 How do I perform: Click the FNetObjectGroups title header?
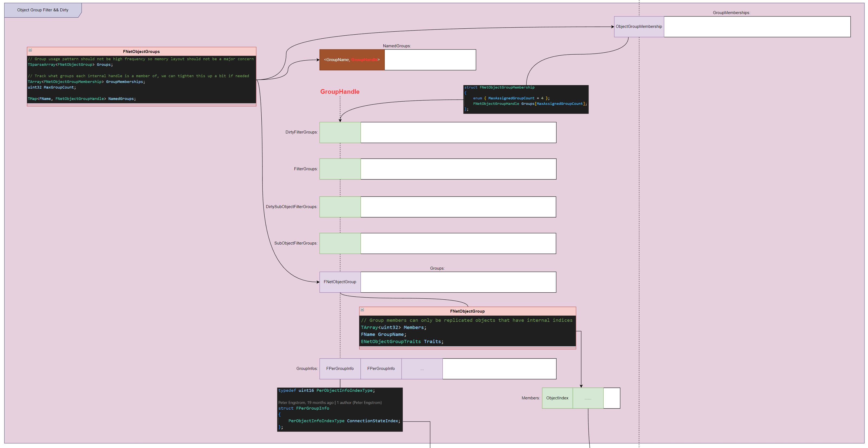click(x=142, y=52)
